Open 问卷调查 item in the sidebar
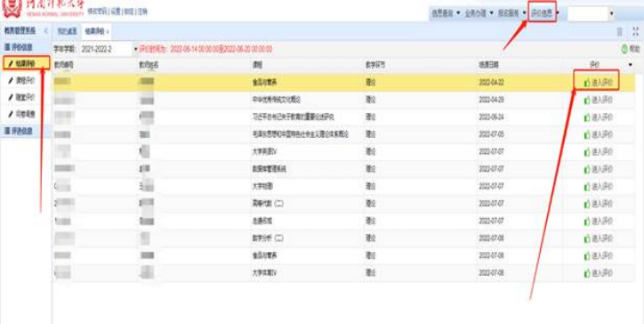The image size is (644, 324). point(25,114)
